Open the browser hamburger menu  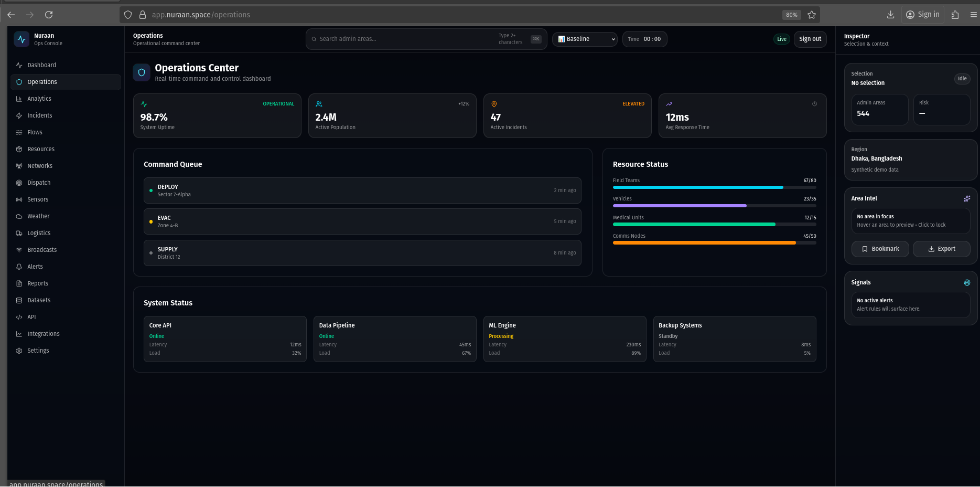point(973,15)
